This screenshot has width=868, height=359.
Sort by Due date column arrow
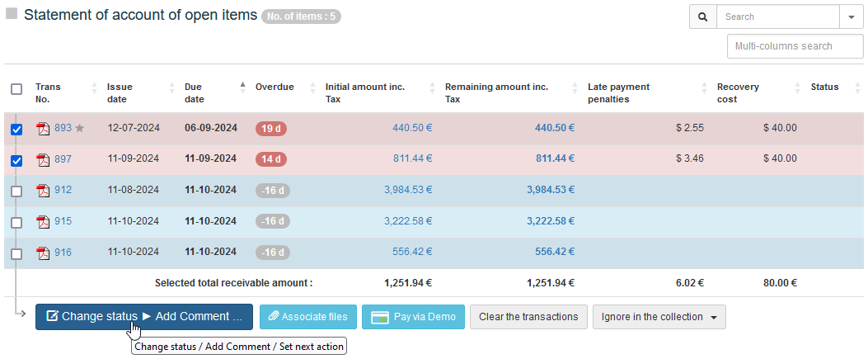point(242,87)
